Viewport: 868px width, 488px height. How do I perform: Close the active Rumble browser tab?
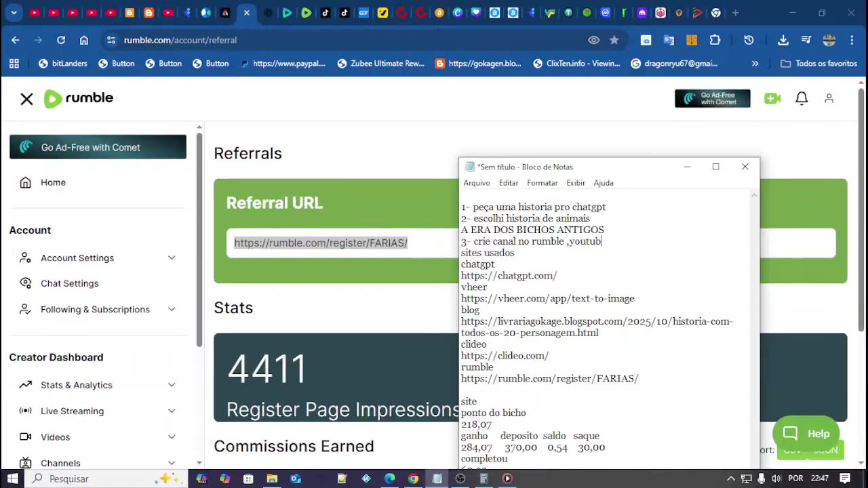pos(247,13)
